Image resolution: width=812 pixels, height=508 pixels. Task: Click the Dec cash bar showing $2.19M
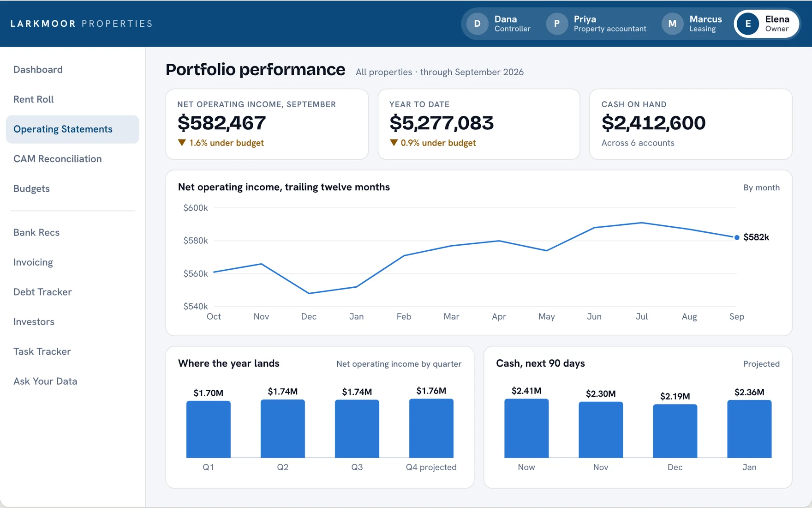(675, 431)
